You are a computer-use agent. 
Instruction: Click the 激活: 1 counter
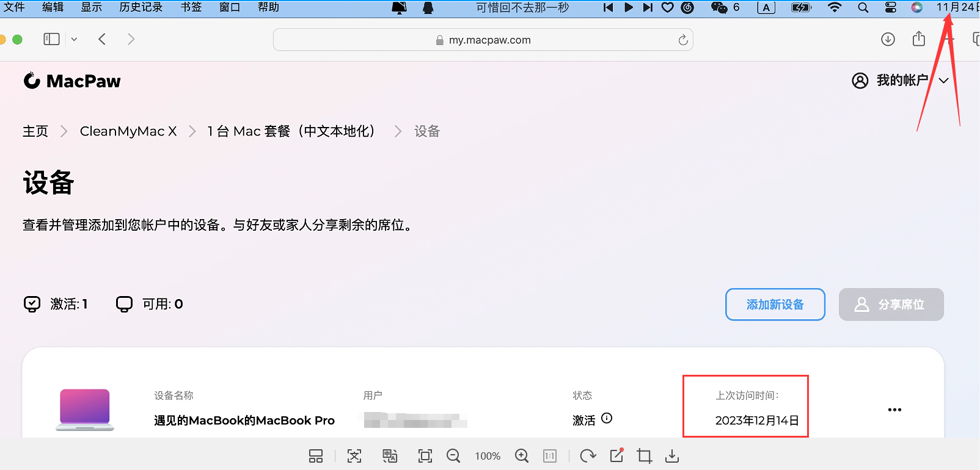pos(56,304)
